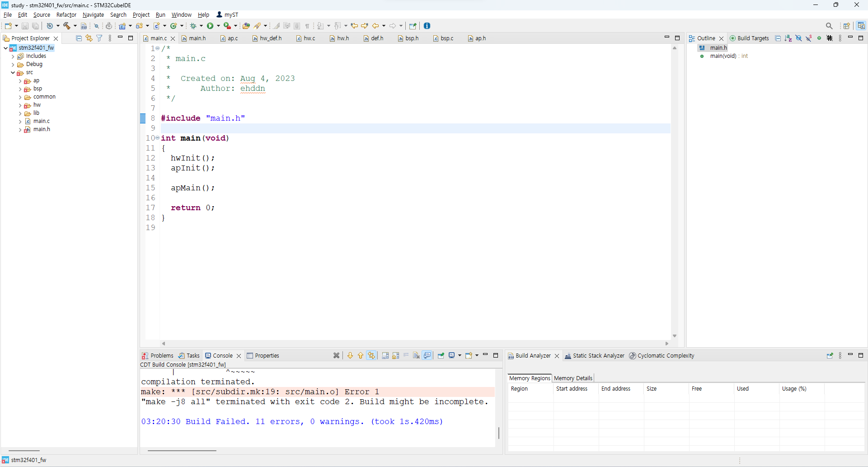Screen dimensions: 868x467
Task: Toggle Hide Static Members in Outline
Action: pos(809,38)
